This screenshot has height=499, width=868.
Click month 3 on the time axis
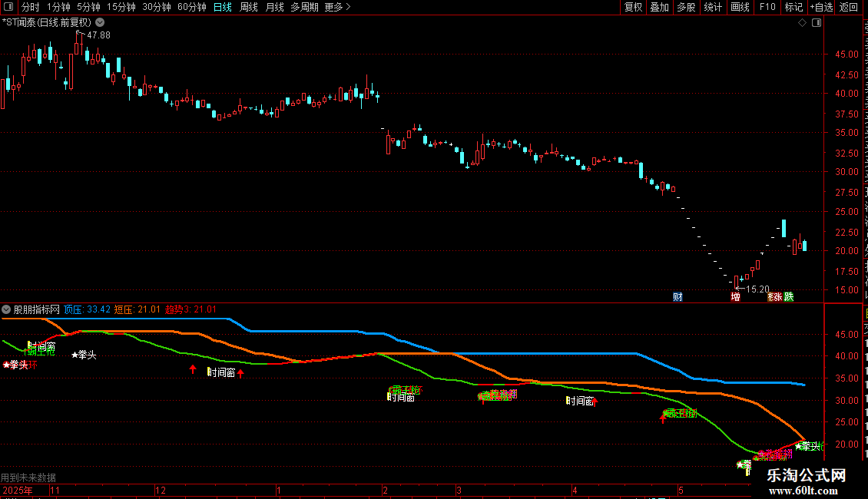[459, 491]
